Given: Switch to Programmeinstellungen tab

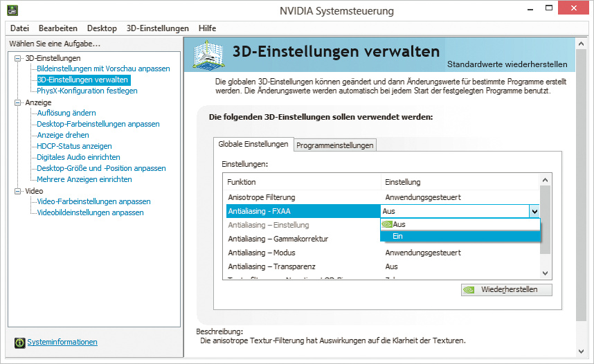Looking at the screenshot, I should pos(335,145).
